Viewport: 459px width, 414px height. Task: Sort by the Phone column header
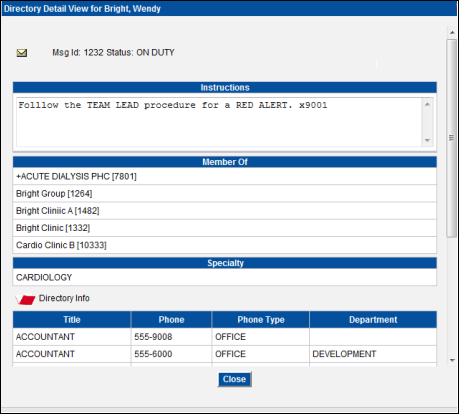(171, 320)
